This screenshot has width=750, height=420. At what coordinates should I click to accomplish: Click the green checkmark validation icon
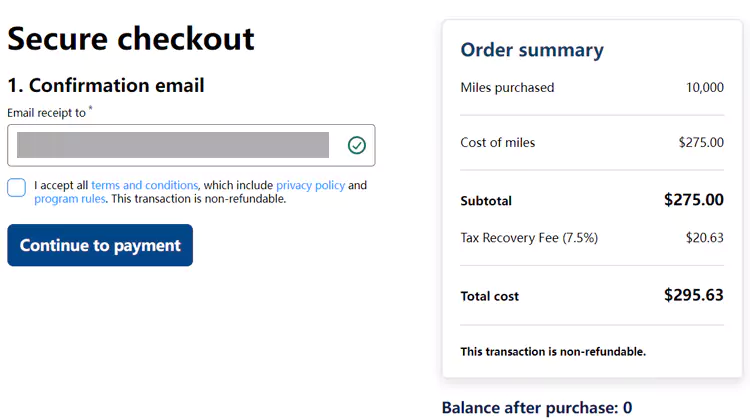(x=357, y=145)
